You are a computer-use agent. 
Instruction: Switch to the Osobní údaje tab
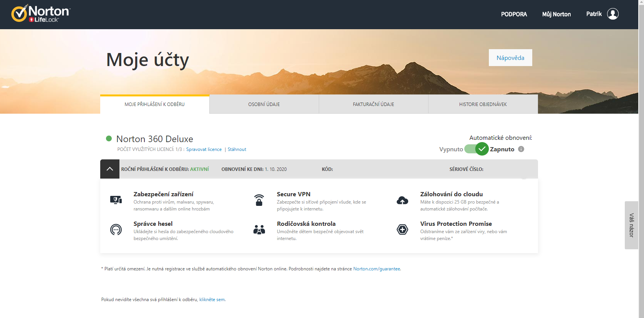264,104
